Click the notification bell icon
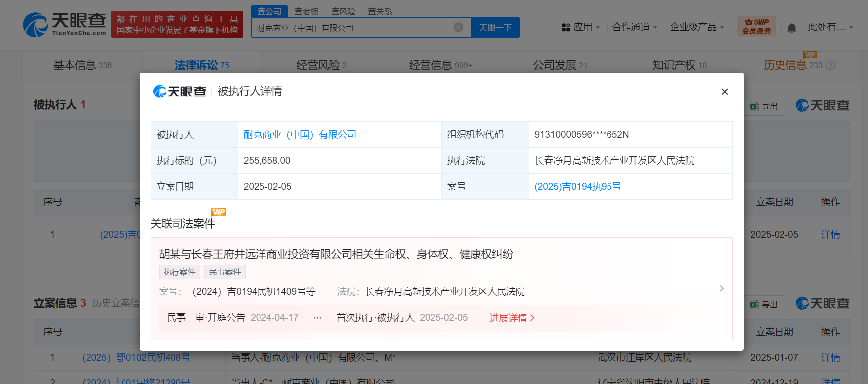 click(792, 28)
